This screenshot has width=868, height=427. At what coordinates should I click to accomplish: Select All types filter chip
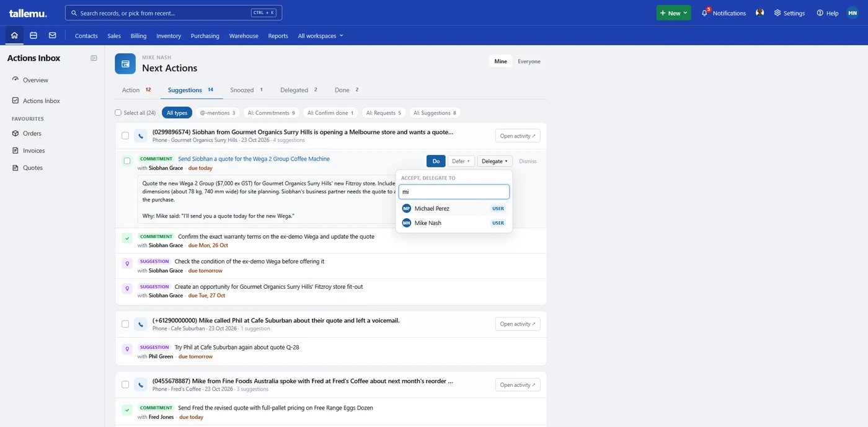point(177,113)
